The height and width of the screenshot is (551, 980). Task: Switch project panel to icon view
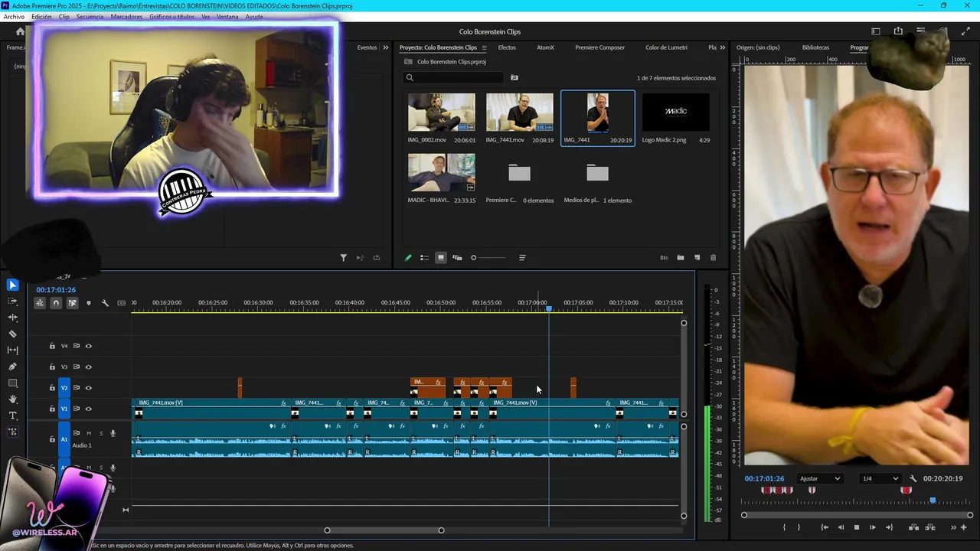441,258
